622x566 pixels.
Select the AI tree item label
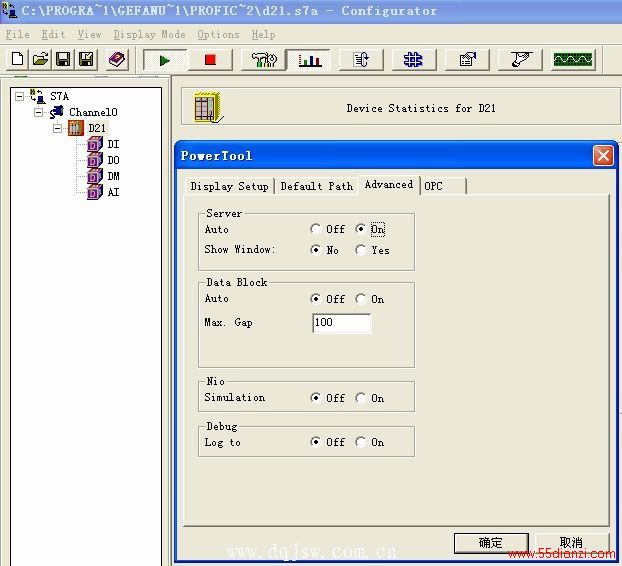pos(113,192)
